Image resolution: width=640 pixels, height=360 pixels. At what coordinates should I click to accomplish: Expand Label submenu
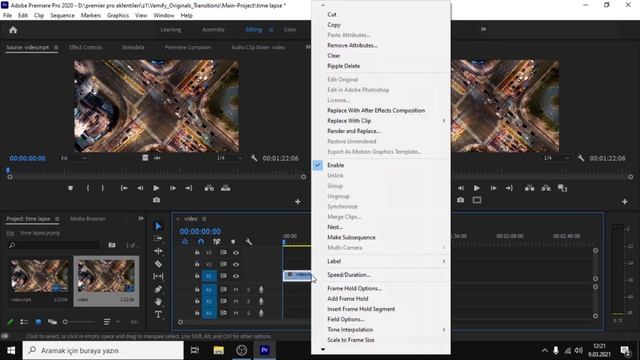pyautogui.click(x=444, y=261)
